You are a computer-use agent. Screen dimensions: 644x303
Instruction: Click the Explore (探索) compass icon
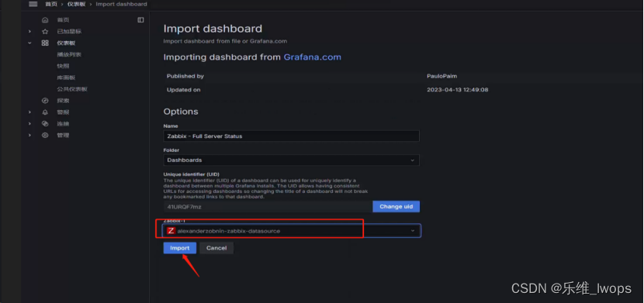(x=45, y=101)
